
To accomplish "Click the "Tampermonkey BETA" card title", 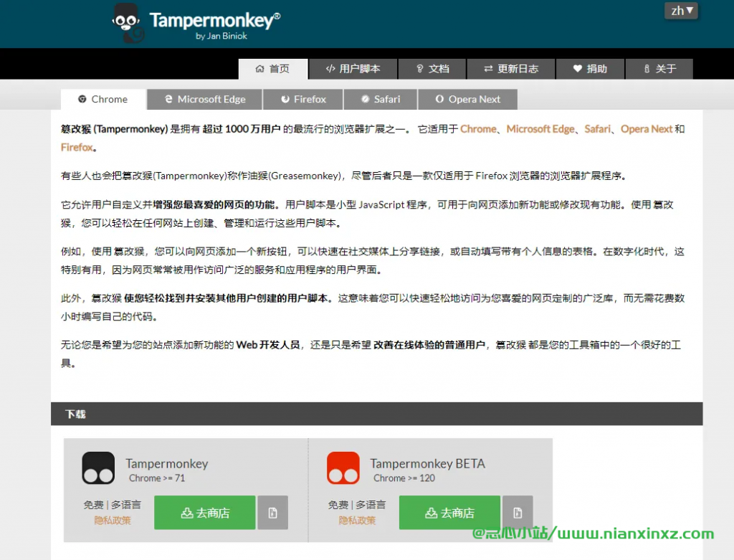I will pos(427,463).
